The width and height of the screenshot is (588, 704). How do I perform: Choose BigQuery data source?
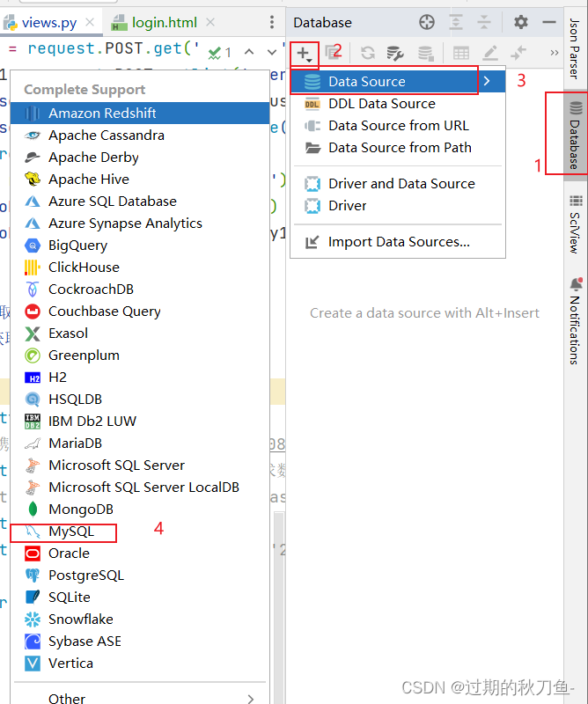click(140, 246)
